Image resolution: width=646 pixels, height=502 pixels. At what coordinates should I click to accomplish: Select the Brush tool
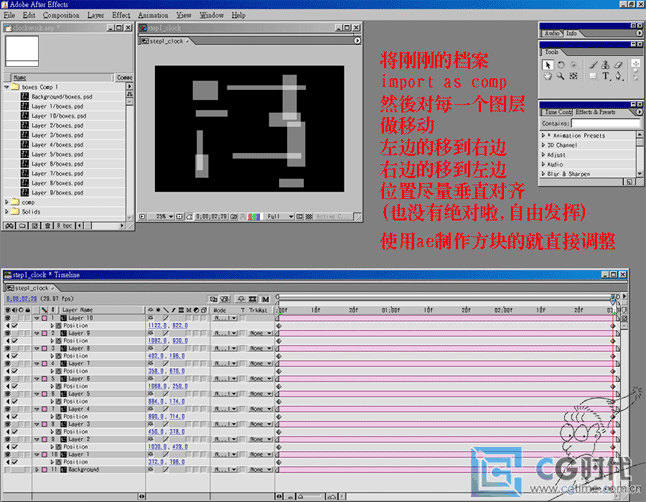pyautogui.click(x=593, y=65)
